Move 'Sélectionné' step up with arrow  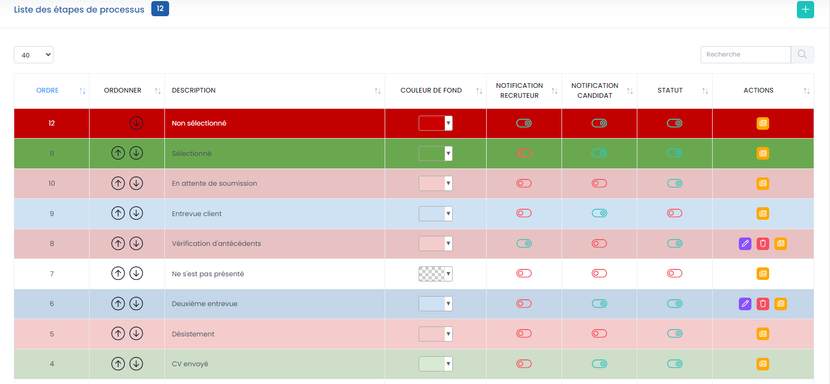118,153
